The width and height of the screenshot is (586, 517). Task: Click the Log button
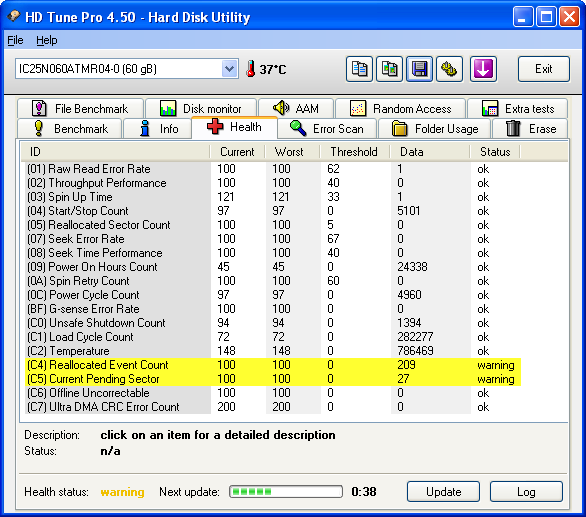click(526, 492)
